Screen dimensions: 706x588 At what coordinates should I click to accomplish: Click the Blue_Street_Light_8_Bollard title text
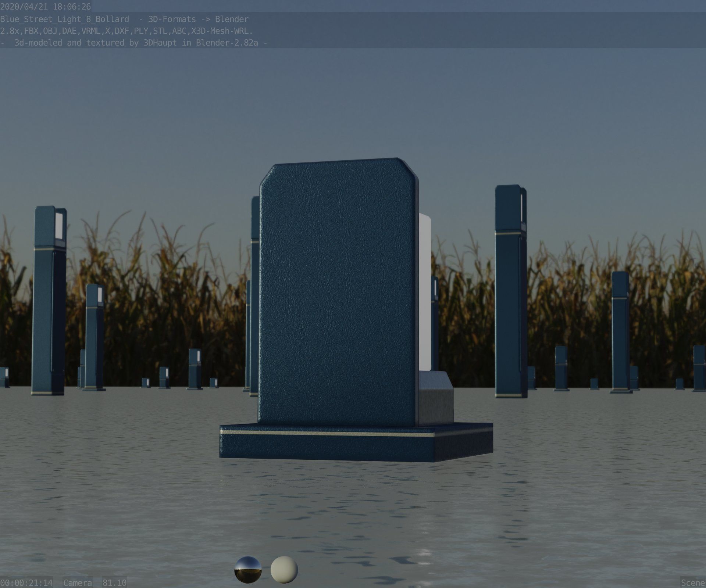point(65,19)
